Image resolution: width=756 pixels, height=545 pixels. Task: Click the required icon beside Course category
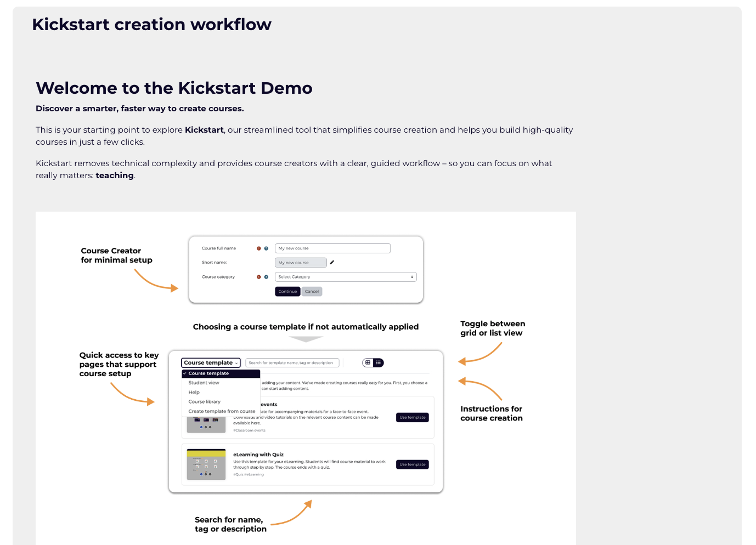pos(259,277)
